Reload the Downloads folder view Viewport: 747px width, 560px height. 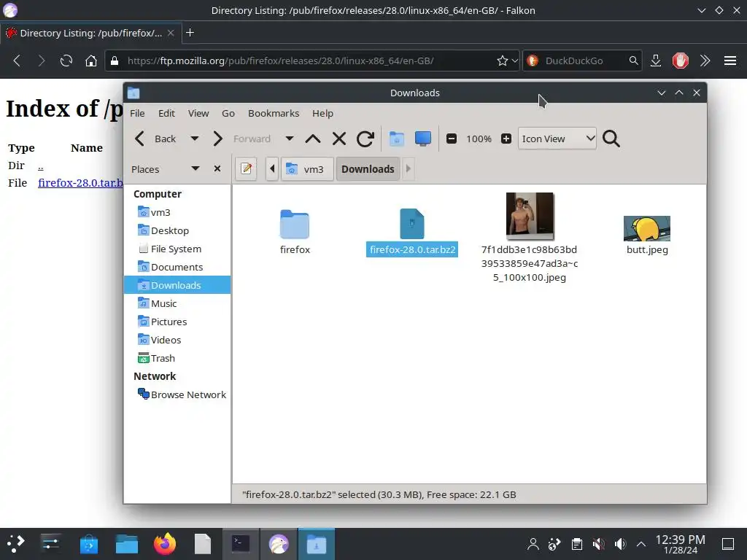point(365,139)
